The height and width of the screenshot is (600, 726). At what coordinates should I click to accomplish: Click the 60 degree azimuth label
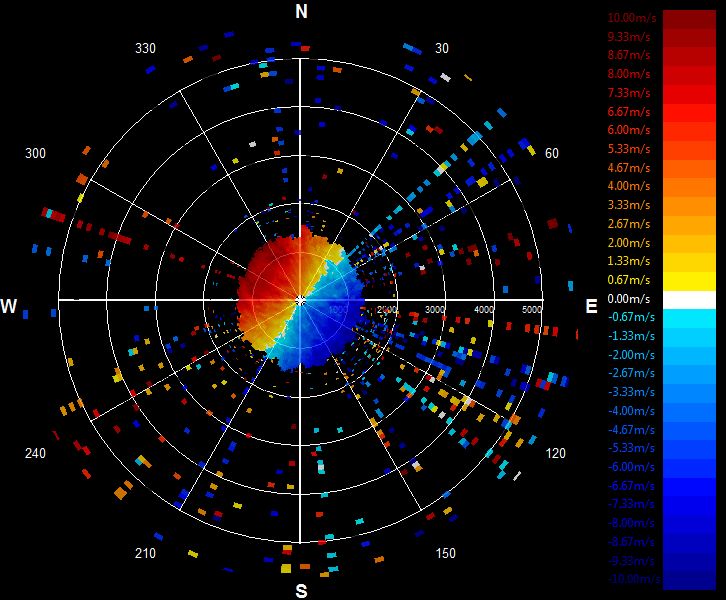551,153
